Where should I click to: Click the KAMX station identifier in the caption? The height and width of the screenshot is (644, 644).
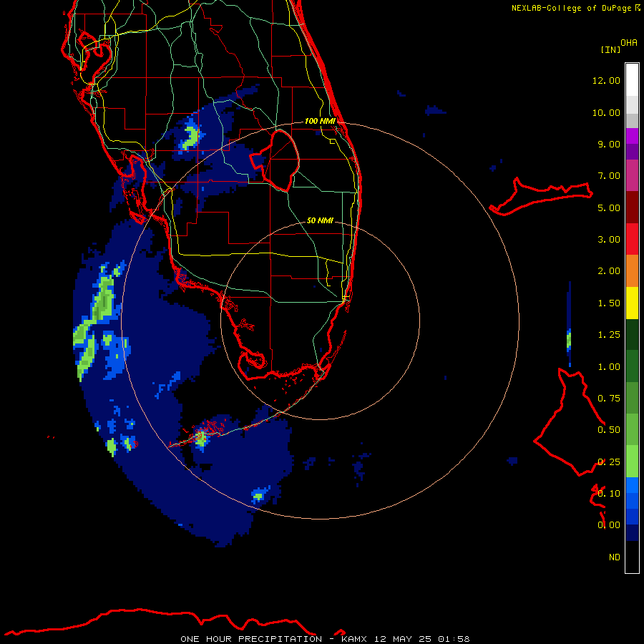click(353, 639)
